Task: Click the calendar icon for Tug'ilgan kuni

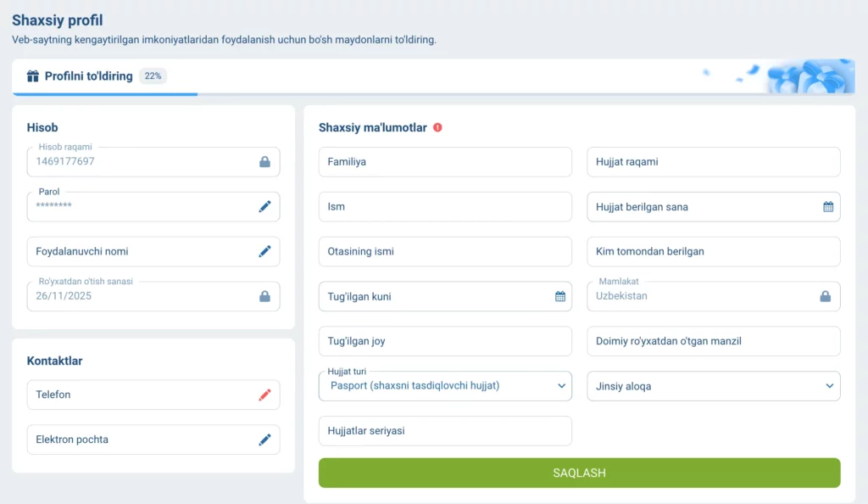Action: [x=559, y=296]
